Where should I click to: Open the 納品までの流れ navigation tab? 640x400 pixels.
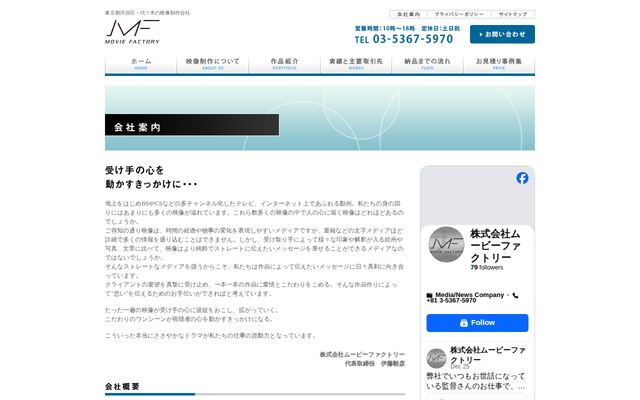[x=427, y=64]
